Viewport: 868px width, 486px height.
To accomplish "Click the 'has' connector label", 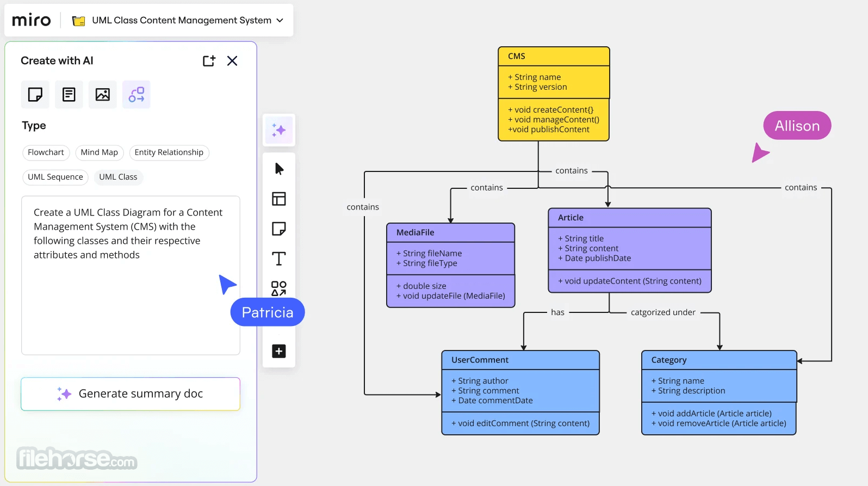I will (x=557, y=312).
